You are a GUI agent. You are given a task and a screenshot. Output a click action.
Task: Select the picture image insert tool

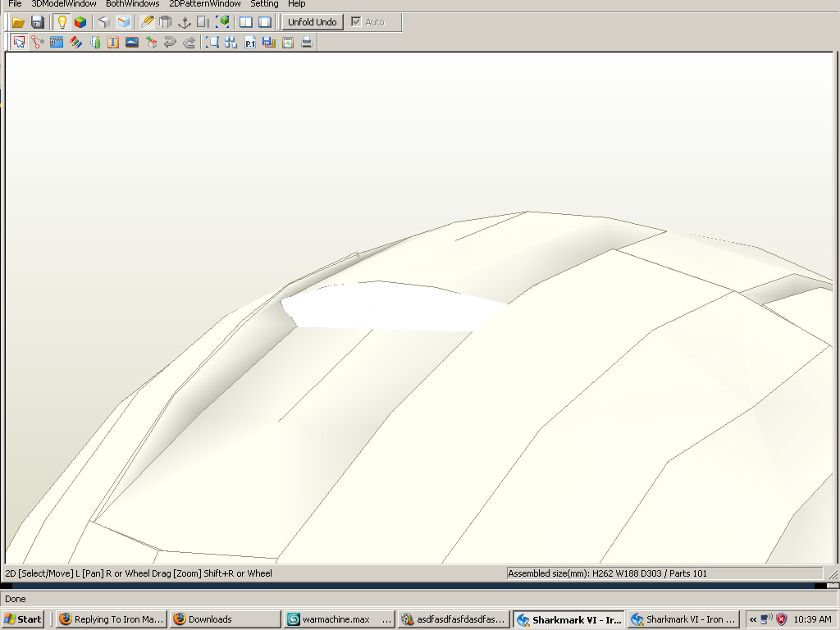[132, 42]
